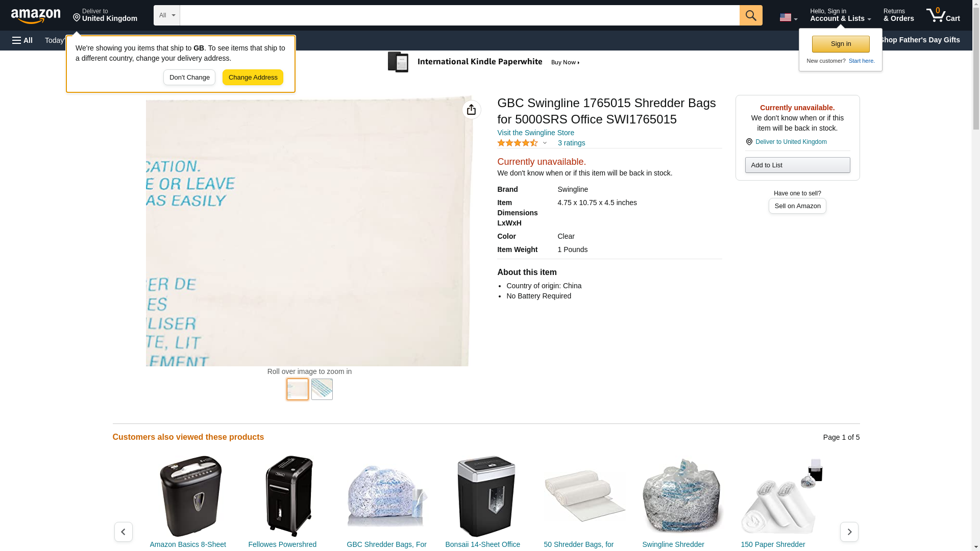This screenshot has height=551, width=980.
Task: Click the Don't Change button
Action: 189,78
